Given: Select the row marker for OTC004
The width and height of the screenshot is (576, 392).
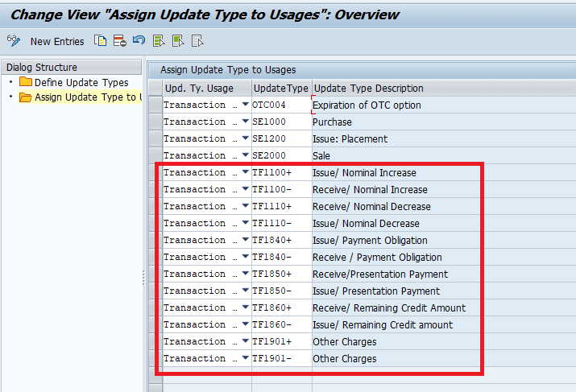Looking at the screenshot, I should click(x=155, y=105).
